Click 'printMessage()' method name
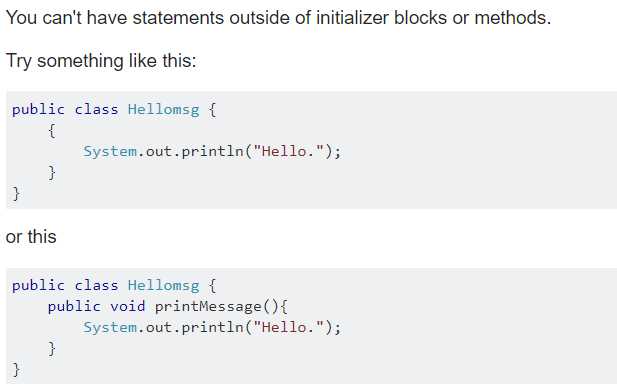This screenshot has width=617, height=384. (217, 306)
